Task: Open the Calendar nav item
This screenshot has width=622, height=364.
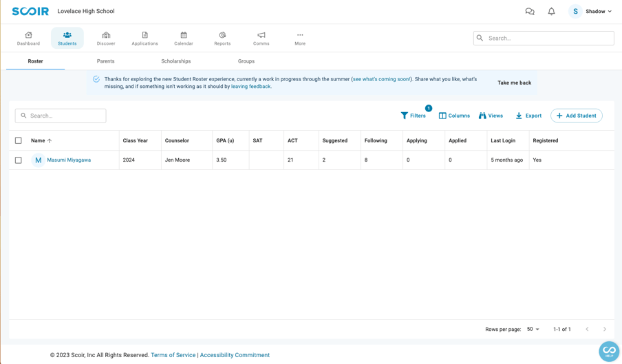Action: (x=183, y=39)
